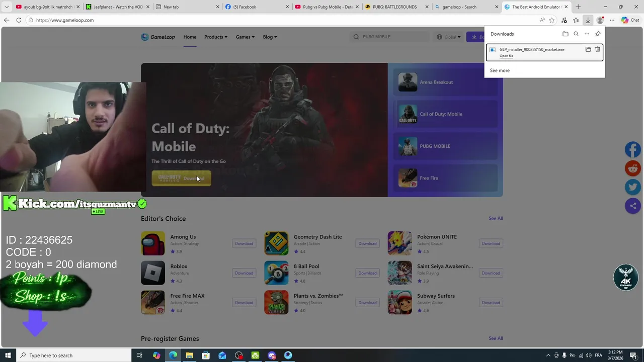Open a new browser tab
644x362 pixels.
click(x=578, y=7)
